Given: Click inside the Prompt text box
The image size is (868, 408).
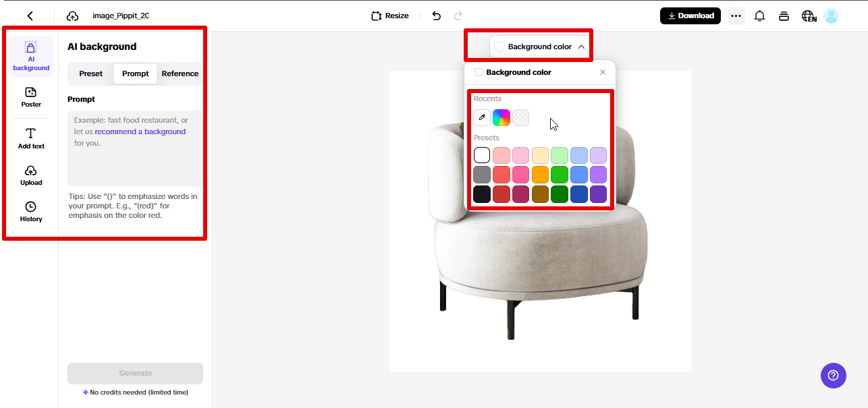Looking at the screenshot, I should coord(135,148).
